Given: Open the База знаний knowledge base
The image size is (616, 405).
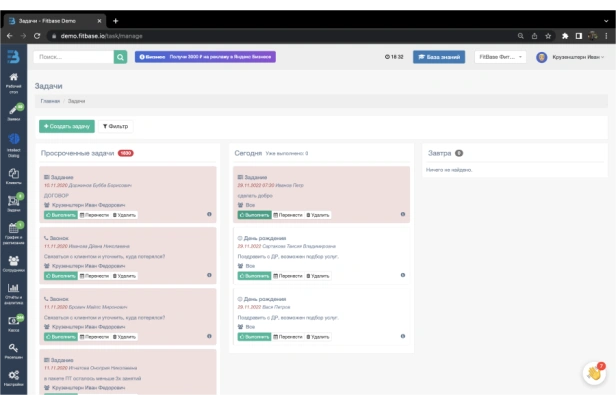Looking at the screenshot, I should 439,57.
